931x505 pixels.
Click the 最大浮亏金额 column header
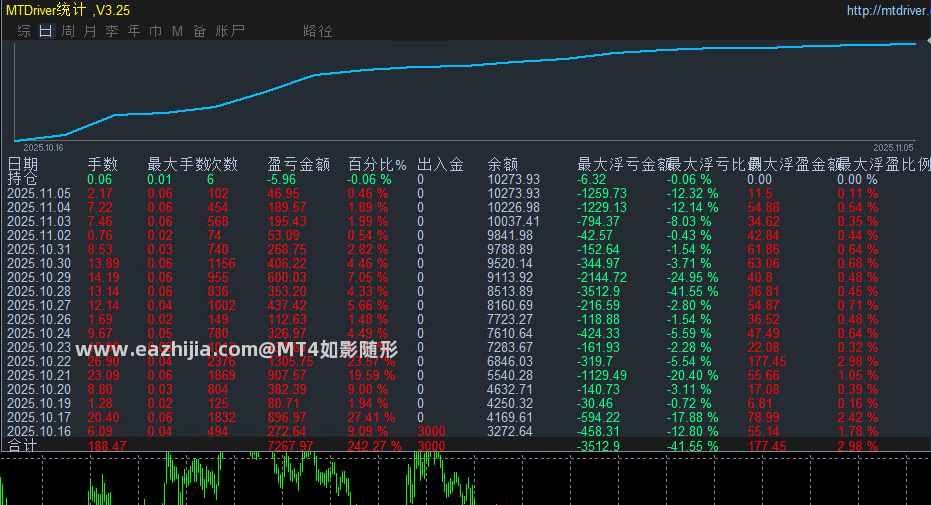click(x=623, y=164)
